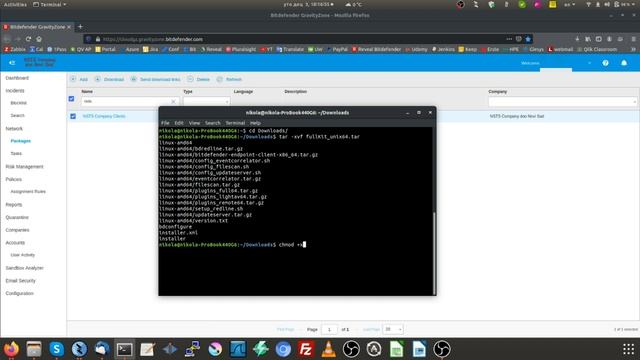Open the Terminal app menu in top bar

coord(50,4)
